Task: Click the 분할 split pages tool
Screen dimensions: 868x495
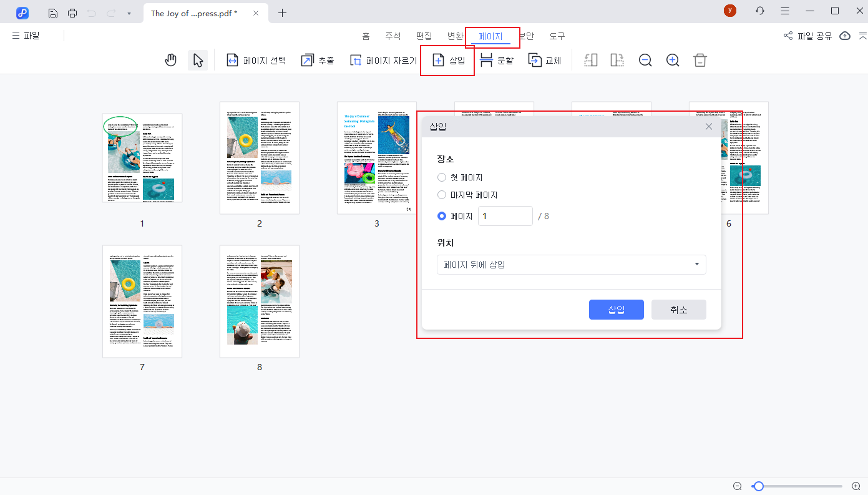Action: point(496,61)
